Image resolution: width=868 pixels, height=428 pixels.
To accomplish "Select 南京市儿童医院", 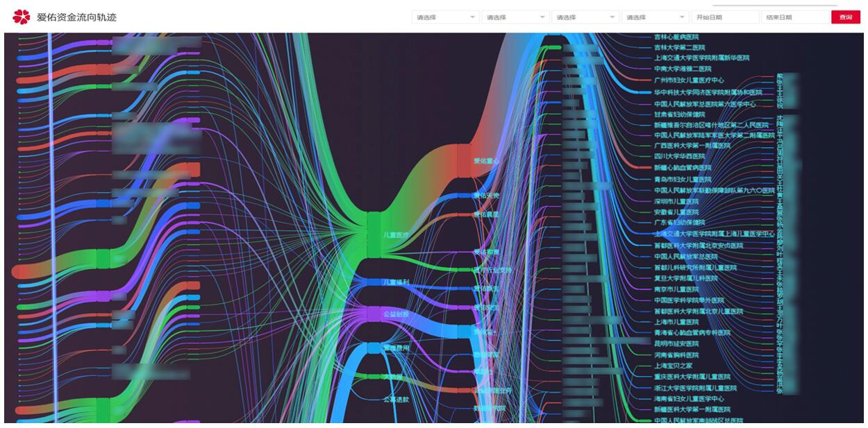I will (676, 289).
